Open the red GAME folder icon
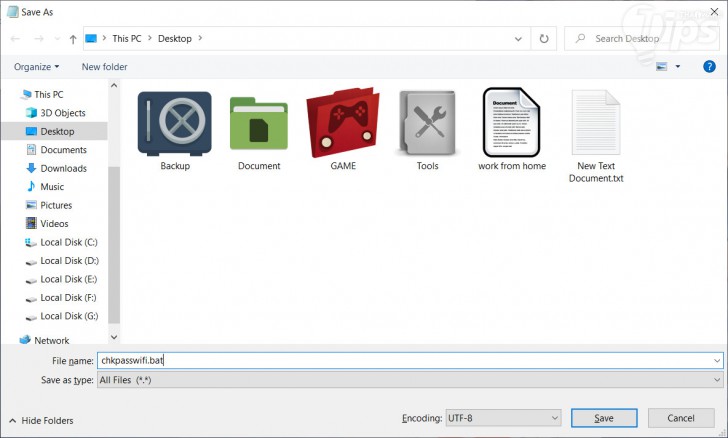Image resolution: width=728 pixels, height=438 pixels. click(343, 122)
